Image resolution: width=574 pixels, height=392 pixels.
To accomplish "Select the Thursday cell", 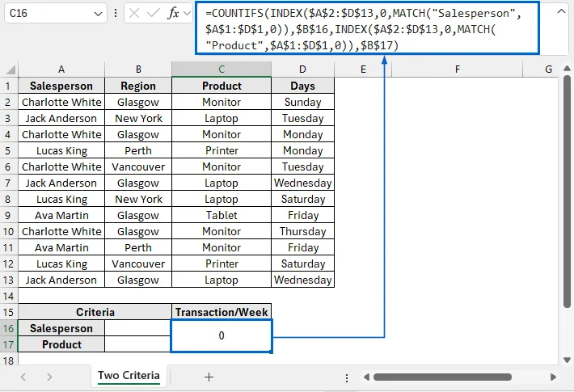I will [302, 231].
